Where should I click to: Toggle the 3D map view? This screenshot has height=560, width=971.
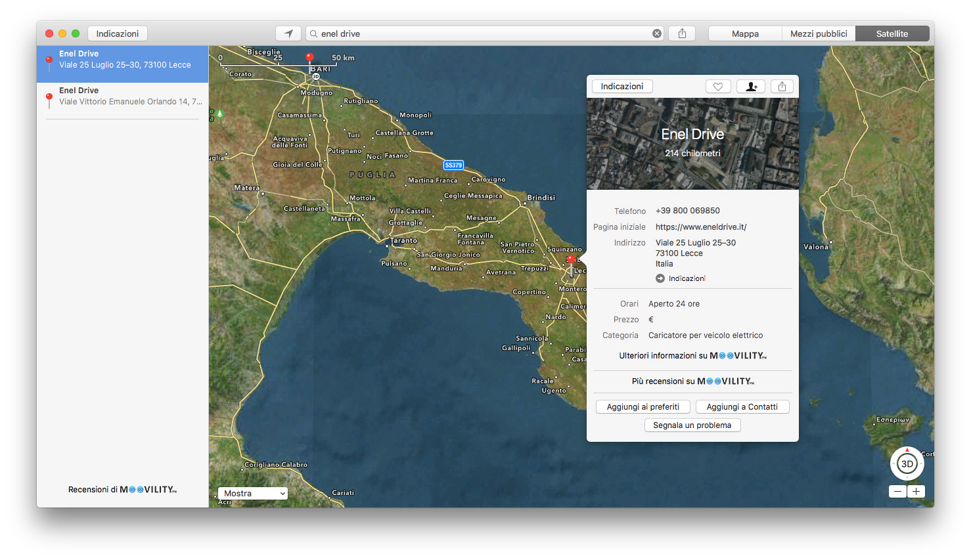pos(907,463)
